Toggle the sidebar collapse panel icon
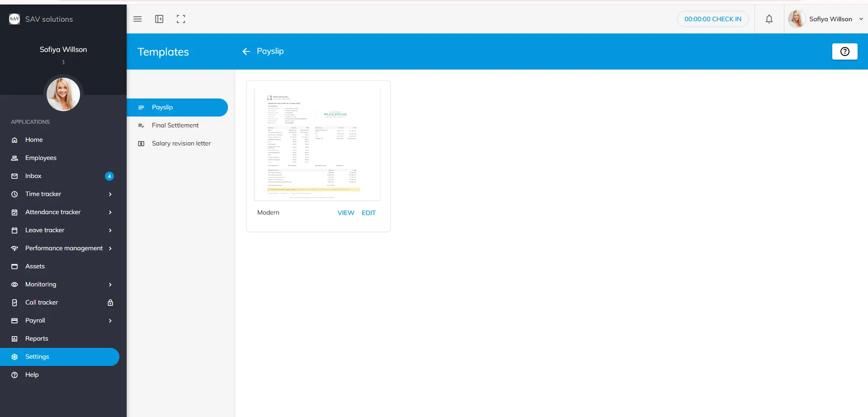The width and height of the screenshot is (868, 417). click(x=159, y=19)
